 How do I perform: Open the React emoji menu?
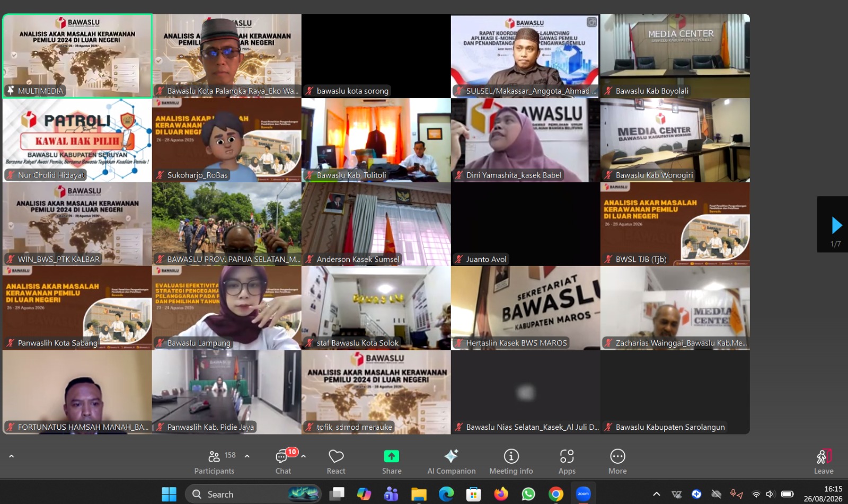[336, 462]
